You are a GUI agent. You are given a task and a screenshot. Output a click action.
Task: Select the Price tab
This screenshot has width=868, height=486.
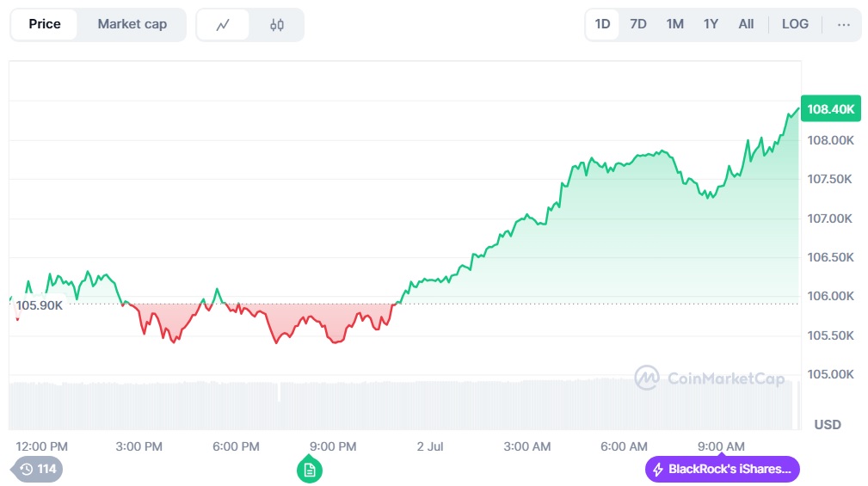pos(45,24)
